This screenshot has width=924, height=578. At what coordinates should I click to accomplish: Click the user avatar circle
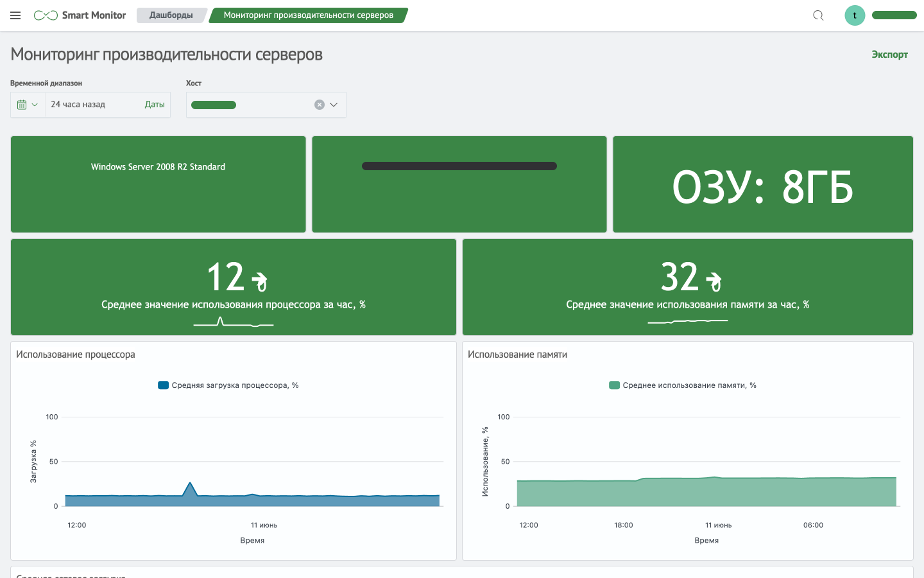click(855, 15)
